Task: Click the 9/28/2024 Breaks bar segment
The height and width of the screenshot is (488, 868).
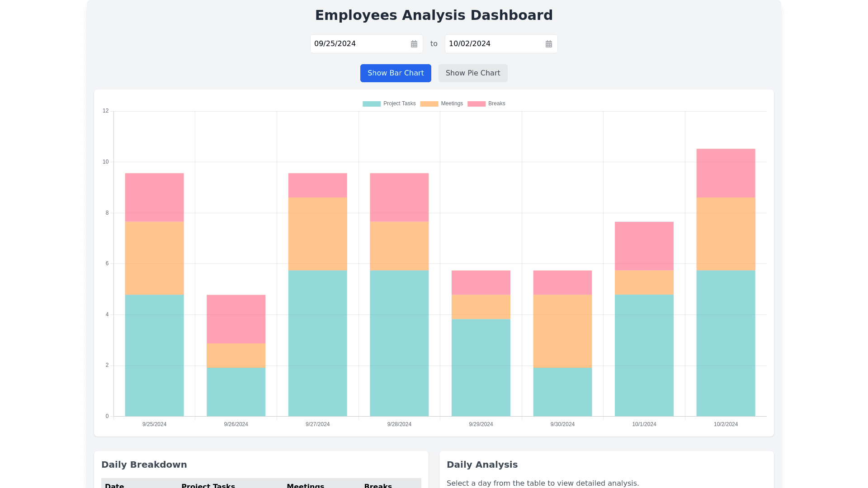Action: coord(399,197)
